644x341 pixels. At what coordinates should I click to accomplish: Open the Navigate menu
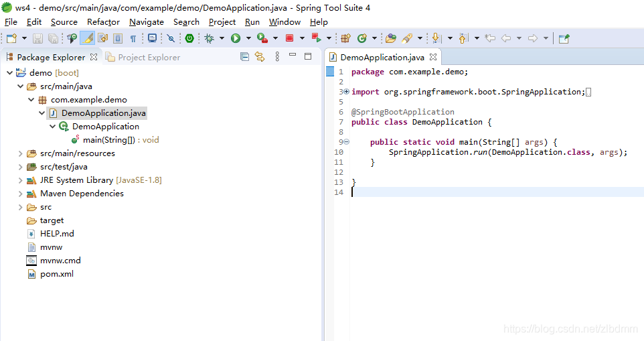tap(146, 22)
